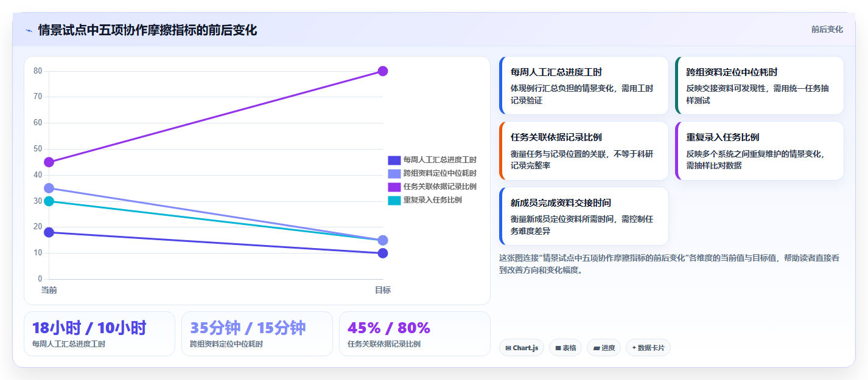This screenshot has height=380, width=868.
Task: Click the 35分钟 / 15分钟 stat card
Action: pyautogui.click(x=257, y=334)
